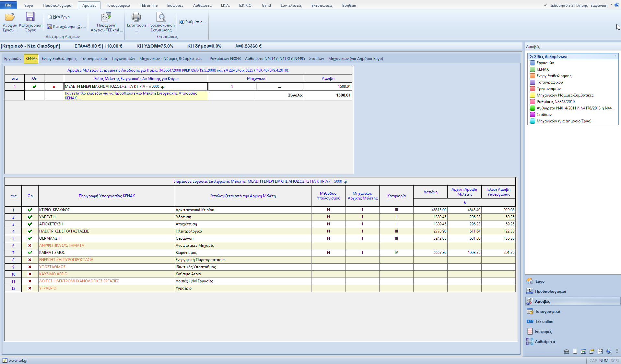Open the Εισφορές section in navigation pane
Image resolution: width=621 pixels, height=364 pixels.
click(543, 332)
